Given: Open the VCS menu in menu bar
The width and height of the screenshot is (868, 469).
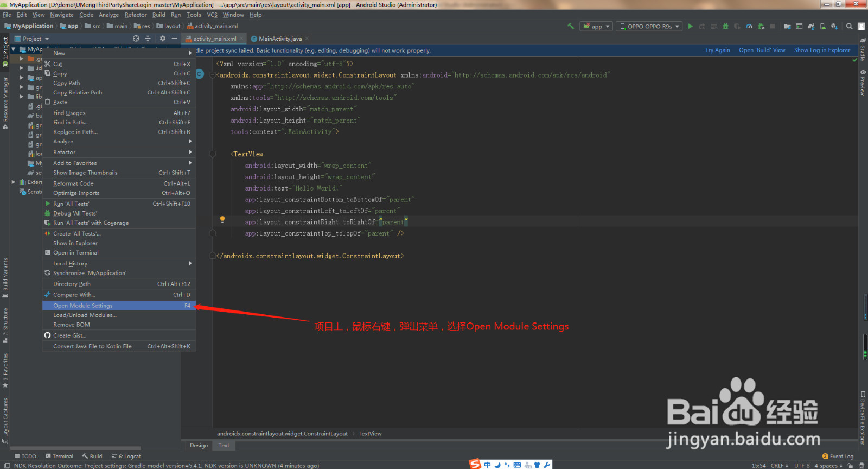Looking at the screenshot, I should point(212,15).
